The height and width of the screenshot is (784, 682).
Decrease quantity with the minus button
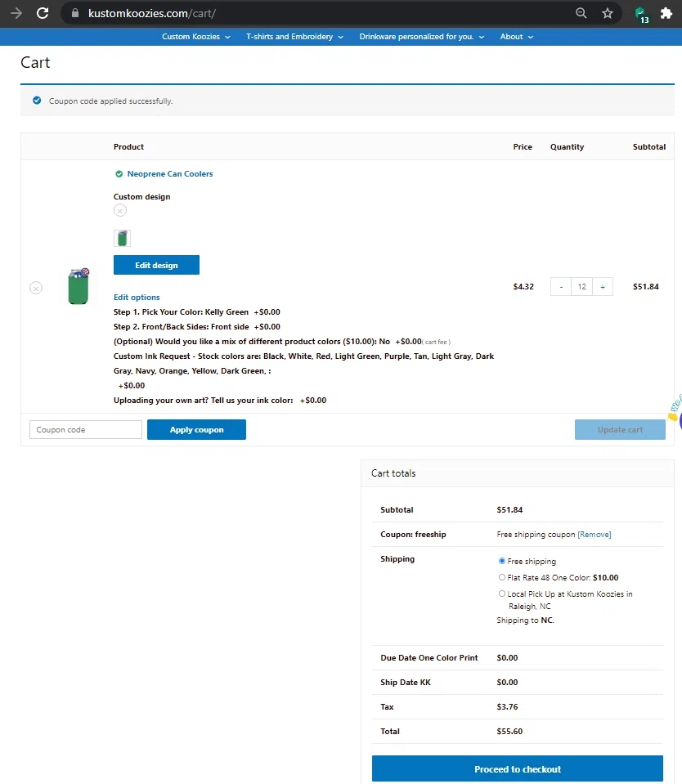click(561, 287)
